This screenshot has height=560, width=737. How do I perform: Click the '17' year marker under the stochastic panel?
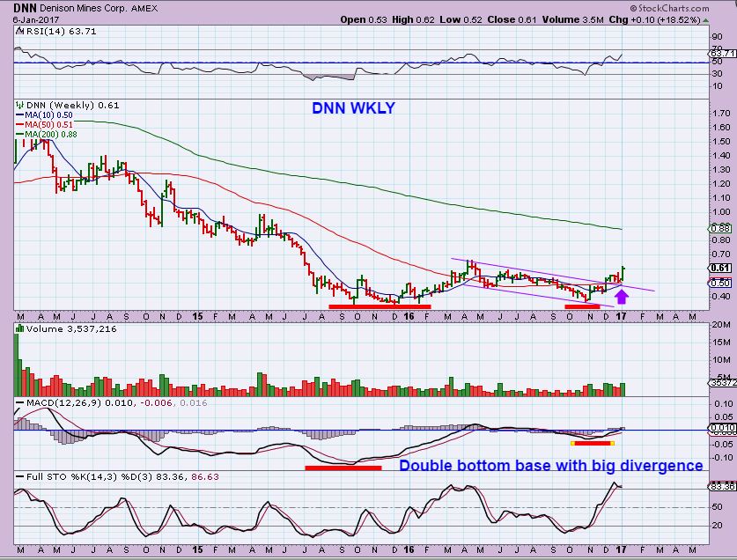click(622, 549)
